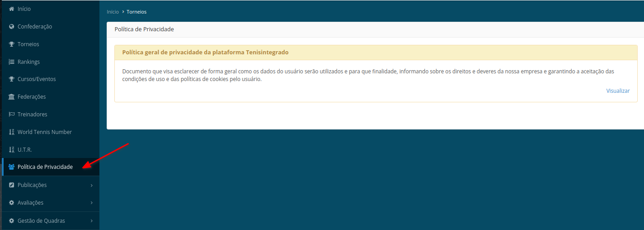
Task: Click the flag icon beside Treinadores
Action: point(12,115)
